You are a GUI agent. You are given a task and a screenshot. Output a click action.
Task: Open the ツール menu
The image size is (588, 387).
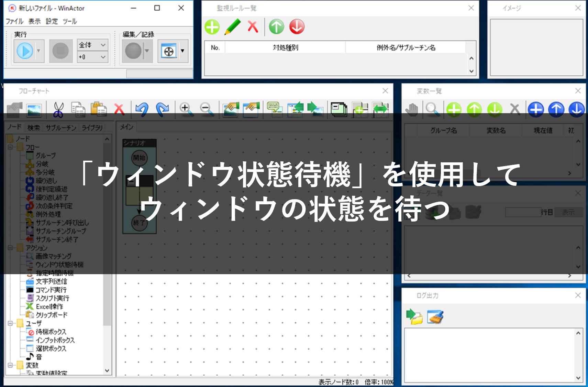tap(70, 21)
